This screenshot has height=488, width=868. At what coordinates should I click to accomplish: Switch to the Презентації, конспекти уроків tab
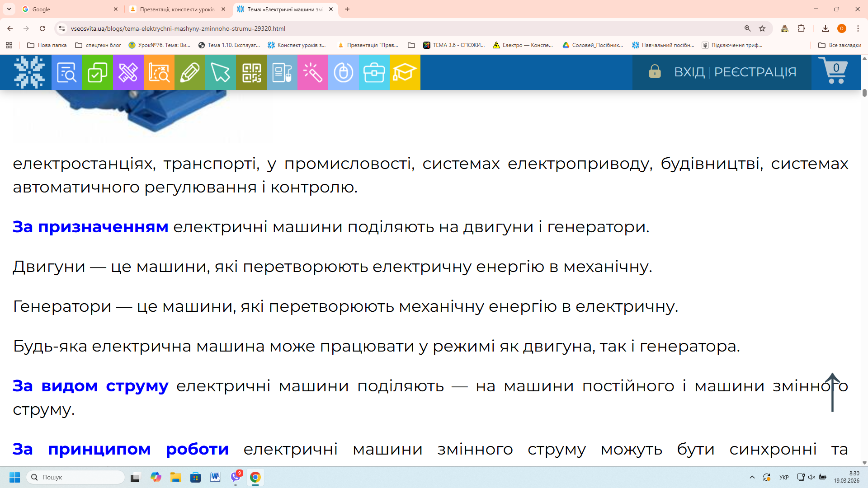(x=176, y=9)
